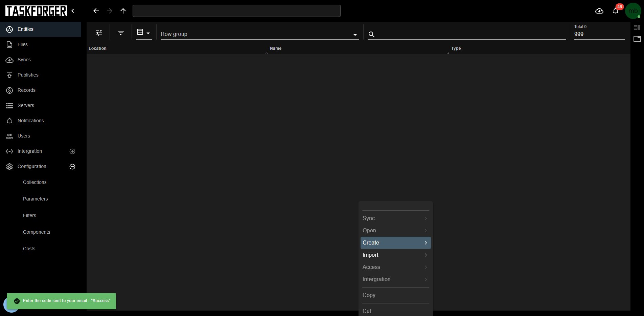Click the Entities sidebar icon
Image resolution: width=644 pixels, height=316 pixels.
point(9,29)
